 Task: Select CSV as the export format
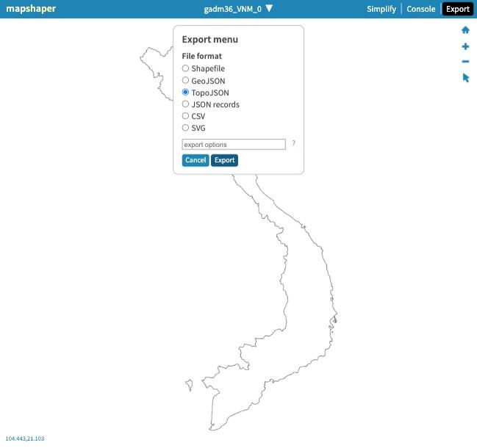click(185, 116)
